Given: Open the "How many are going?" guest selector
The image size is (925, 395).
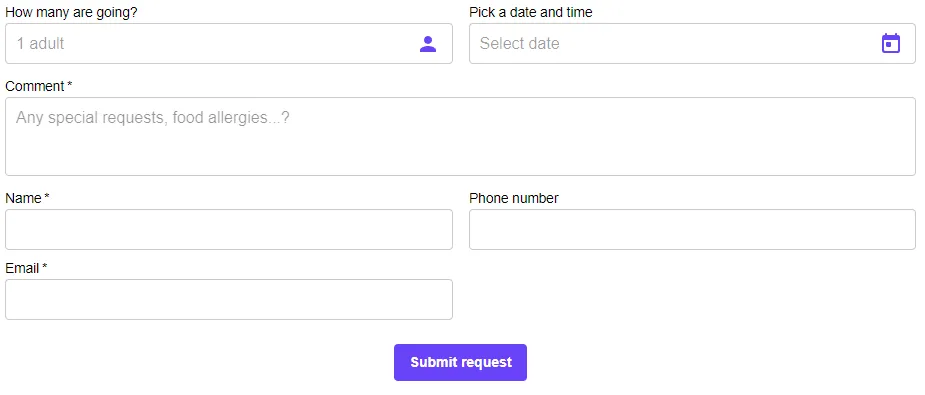Looking at the screenshot, I should (229, 44).
